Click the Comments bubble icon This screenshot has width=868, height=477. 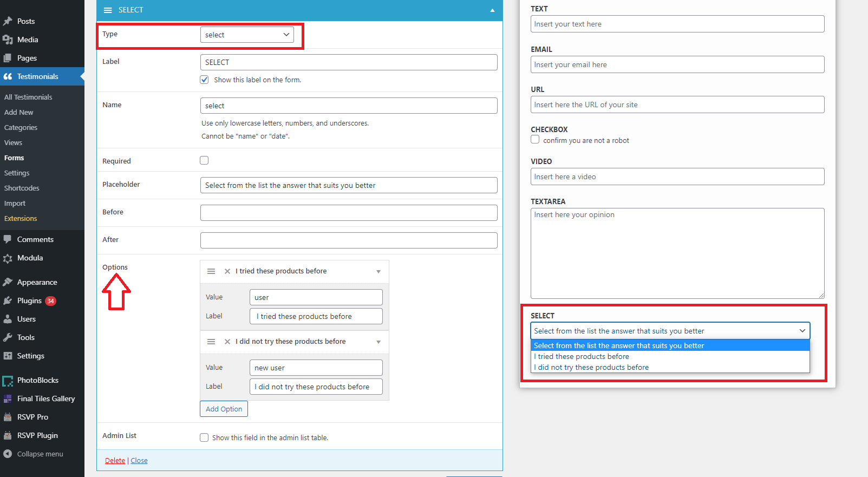[8, 239]
